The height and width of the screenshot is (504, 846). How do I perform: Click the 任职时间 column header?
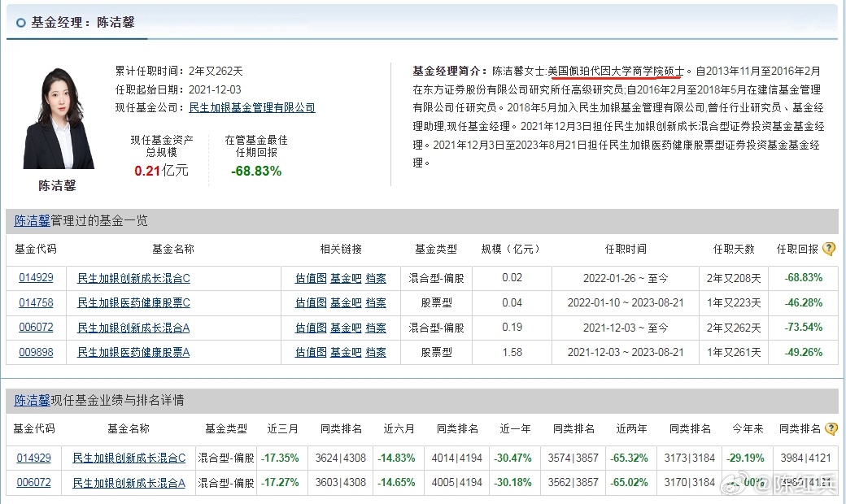[626, 249]
